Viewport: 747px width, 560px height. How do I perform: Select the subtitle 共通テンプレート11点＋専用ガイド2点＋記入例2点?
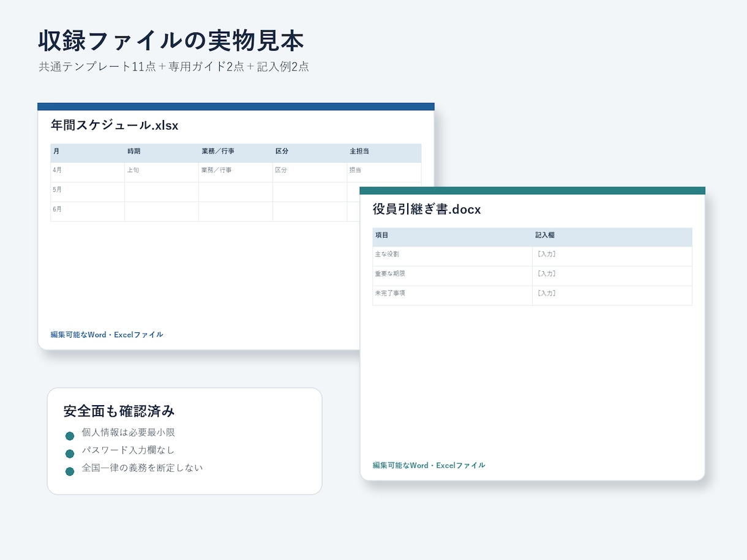point(174,67)
